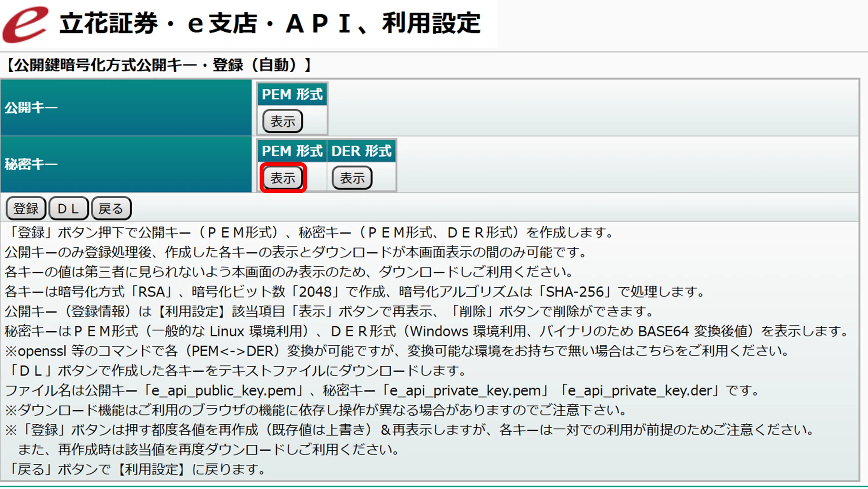Click the 公開鍵暗号化方式公開キー・登録(自動) heading
The image size is (868, 489).
click(x=159, y=65)
